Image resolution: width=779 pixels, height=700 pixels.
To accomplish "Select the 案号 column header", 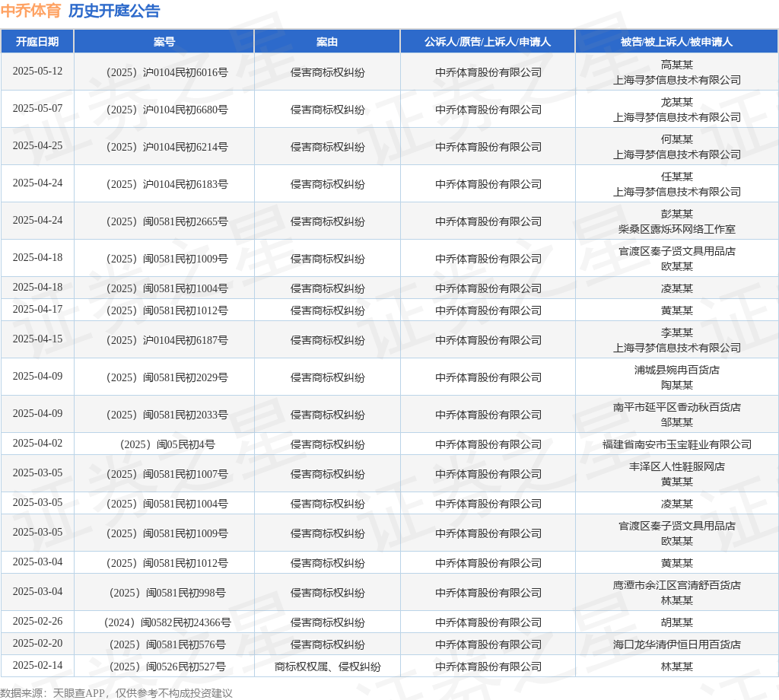I will pos(164,42).
